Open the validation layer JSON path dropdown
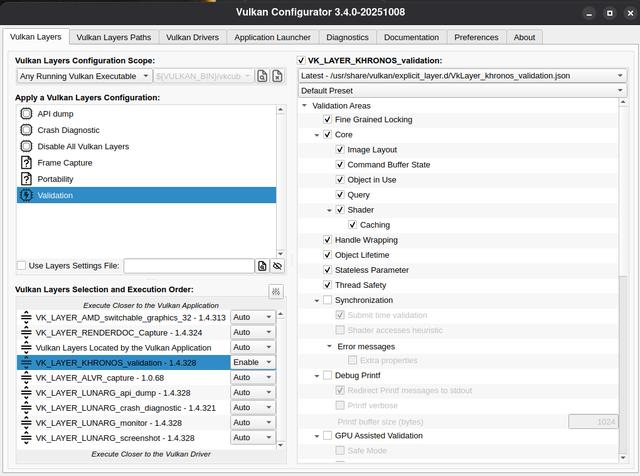Screen dimensions: 640x476 (462, 76)
